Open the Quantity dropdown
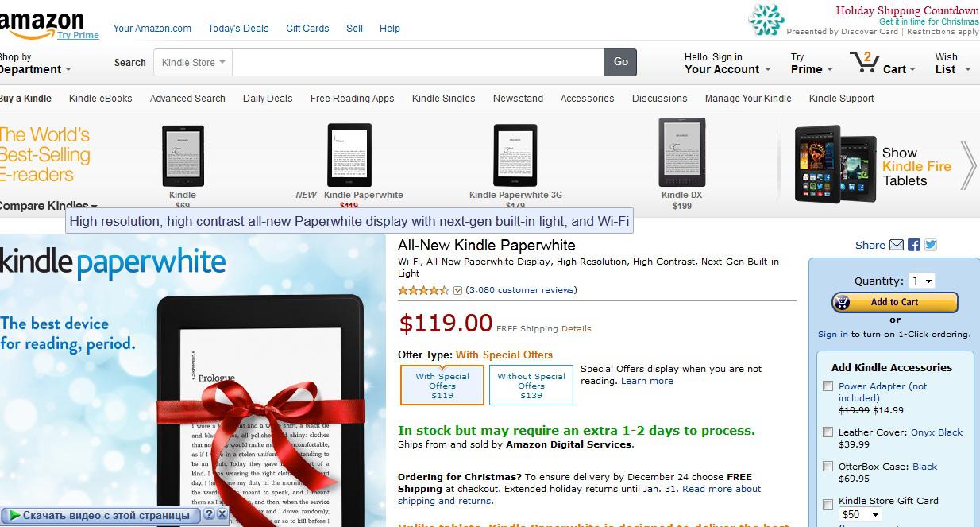Screen dimensions: 980x527 click(x=921, y=281)
